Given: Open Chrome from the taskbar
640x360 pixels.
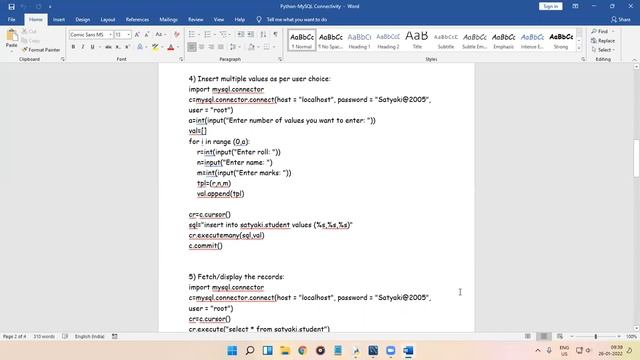Looking at the screenshot, I should coord(302,351).
